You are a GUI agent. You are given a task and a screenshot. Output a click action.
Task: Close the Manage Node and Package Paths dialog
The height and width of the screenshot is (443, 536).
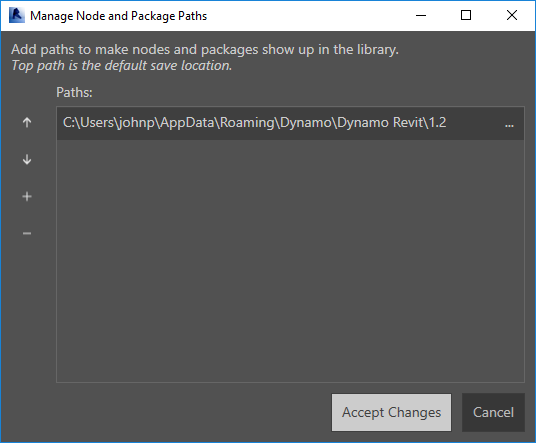(512, 15)
